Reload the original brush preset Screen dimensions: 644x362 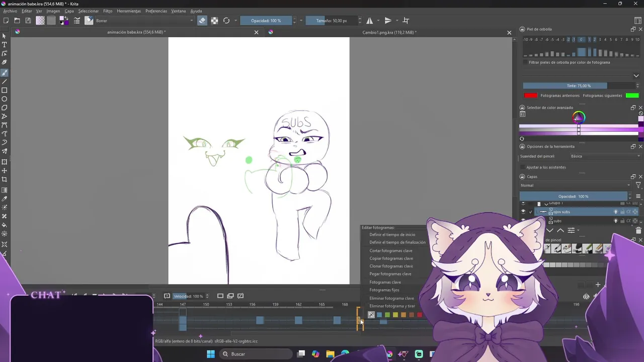(226, 21)
